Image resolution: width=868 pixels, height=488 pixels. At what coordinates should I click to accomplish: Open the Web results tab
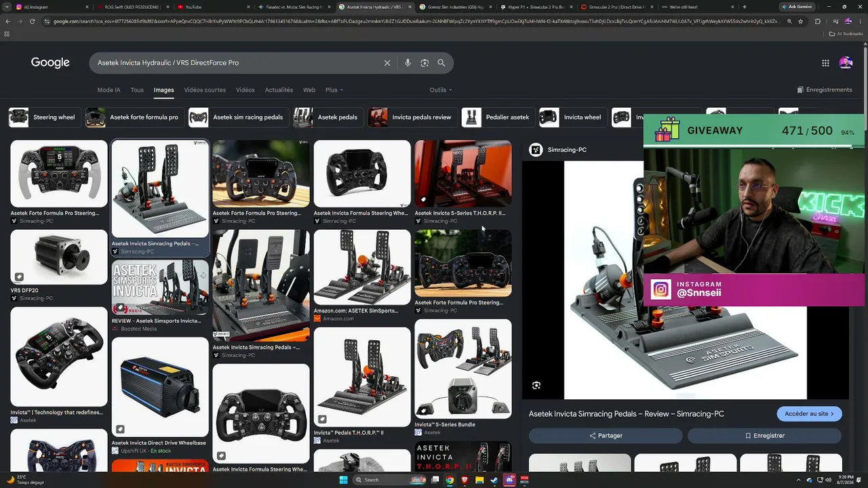click(309, 90)
